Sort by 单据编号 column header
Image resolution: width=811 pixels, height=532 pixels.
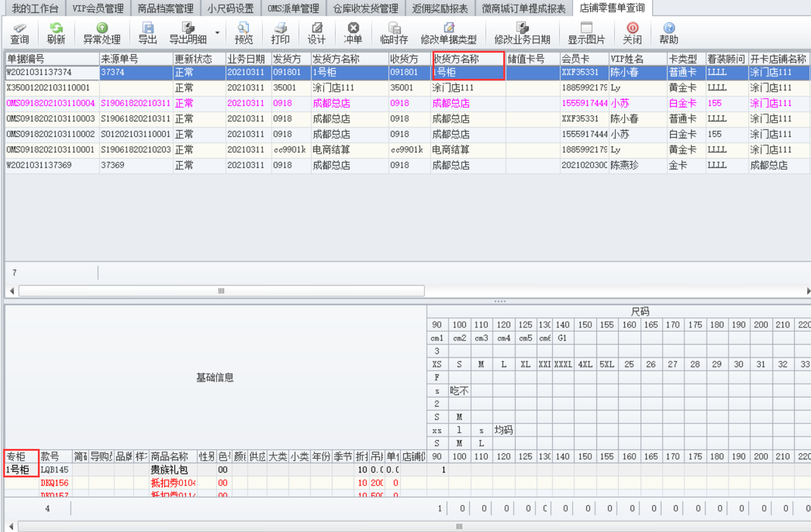(x=52, y=59)
